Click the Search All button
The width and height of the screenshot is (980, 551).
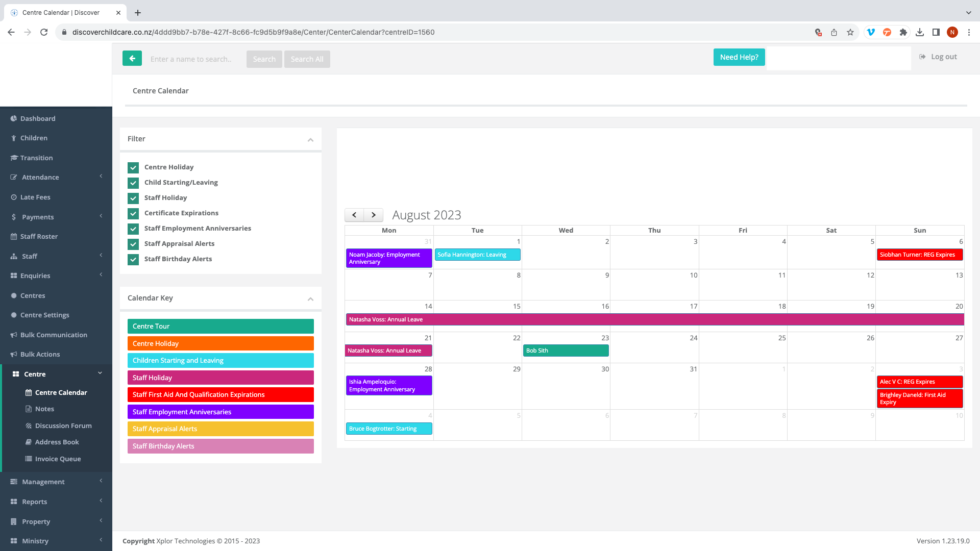(x=307, y=59)
